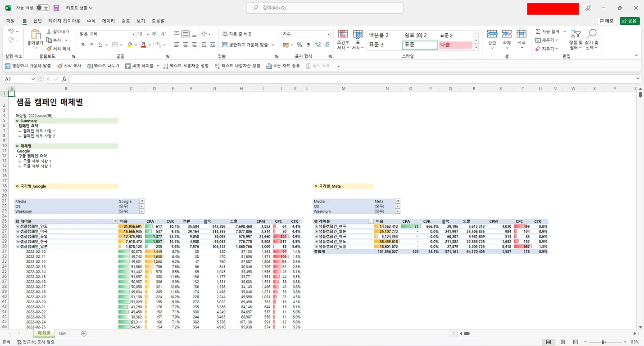This screenshot has height=346, width=644.
Task: Click the borders grid icon
Action: (x=115, y=45)
